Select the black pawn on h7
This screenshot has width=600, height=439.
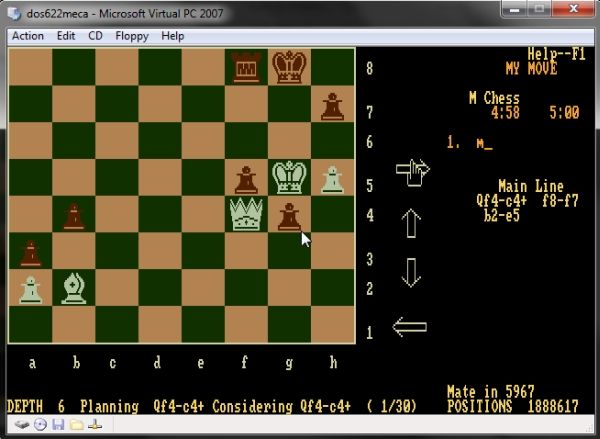pyautogui.click(x=333, y=106)
